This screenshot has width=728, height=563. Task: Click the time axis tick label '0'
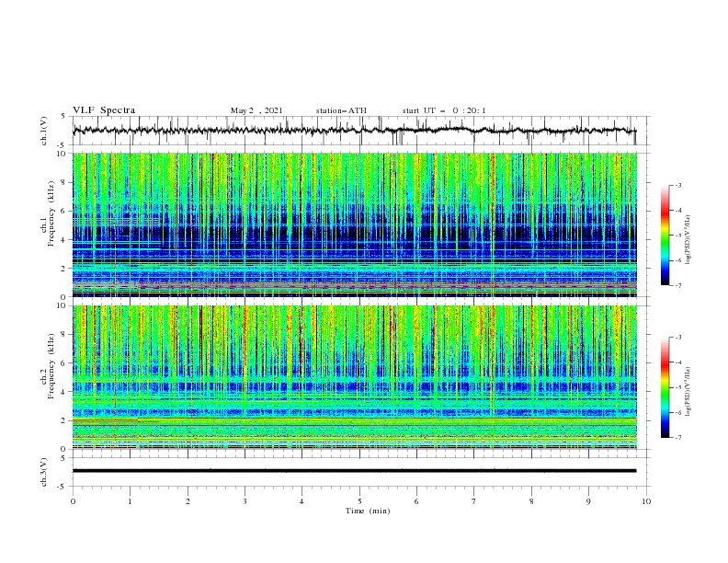73,501
